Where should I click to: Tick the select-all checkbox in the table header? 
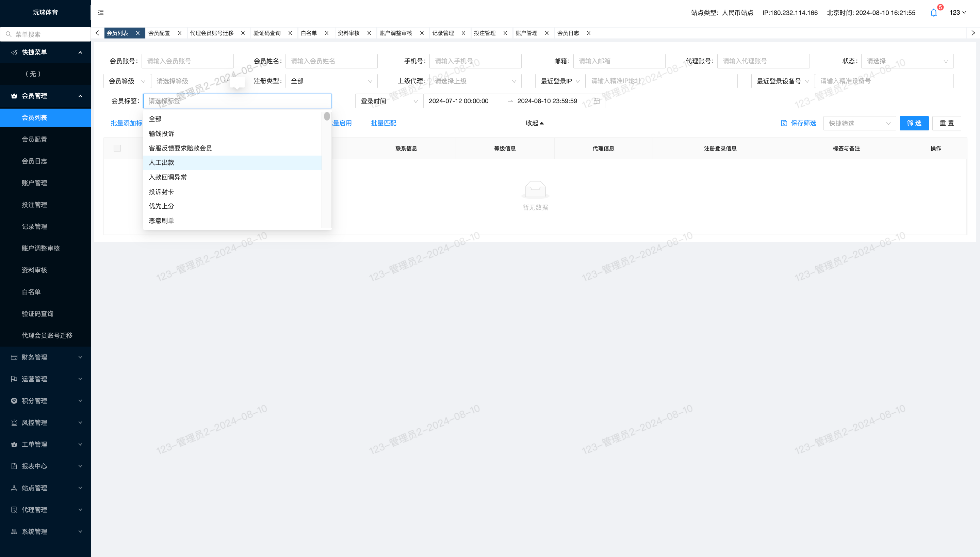coord(117,148)
